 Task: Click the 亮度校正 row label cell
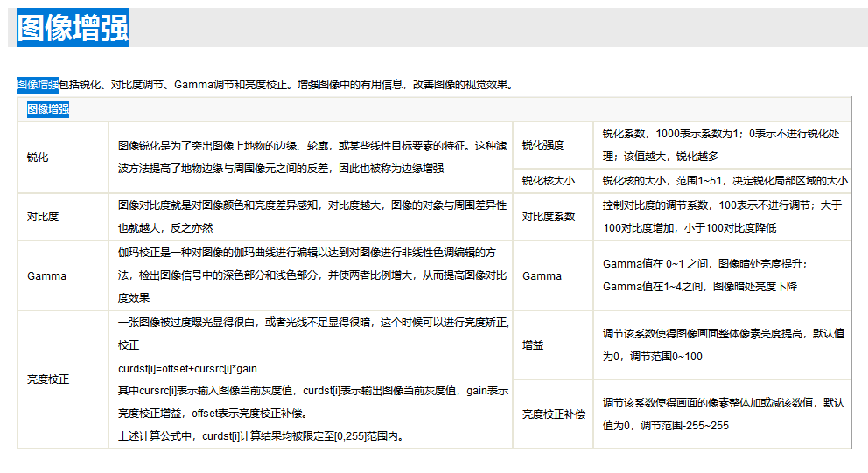click(x=48, y=379)
